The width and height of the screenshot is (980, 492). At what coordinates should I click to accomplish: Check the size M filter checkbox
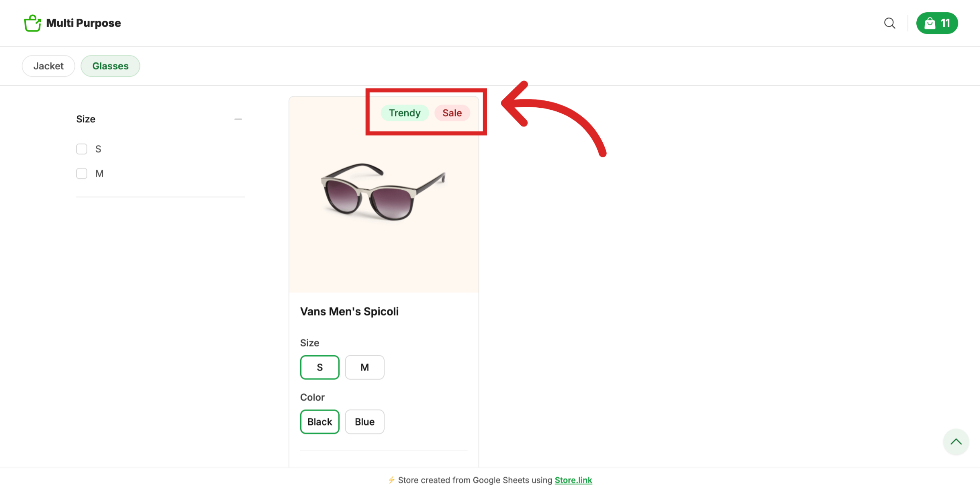81,173
